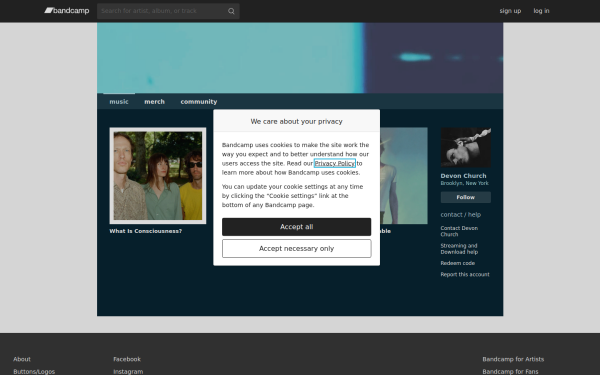600x375 pixels.
Task: Click the partially hidden album cover behind the dialog
Action: (404, 176)
